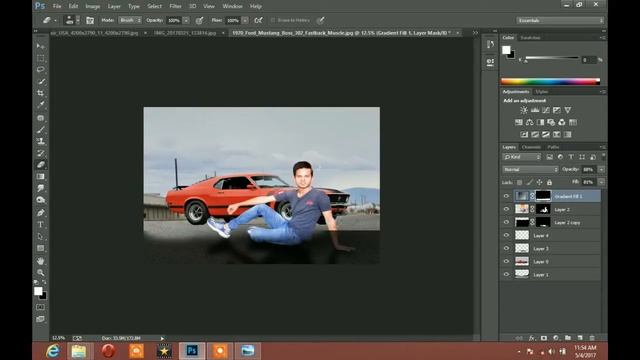Switch to the Channels tab
The image size is (640, 360).
pos(531,147)
